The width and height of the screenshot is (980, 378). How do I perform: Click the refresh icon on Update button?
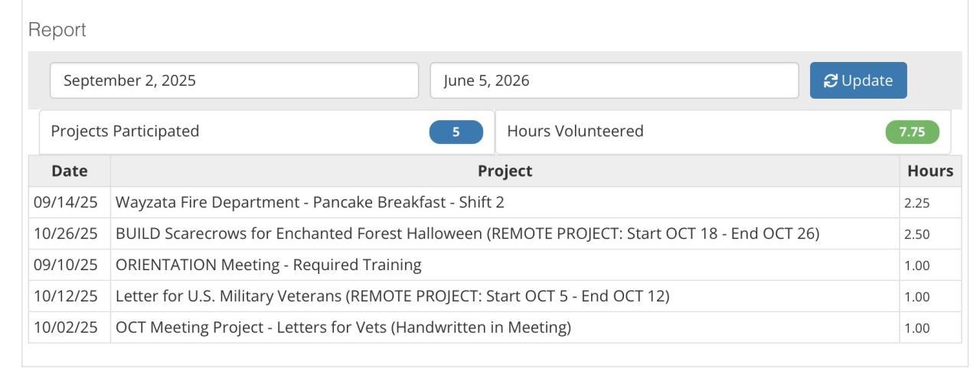(x=830, y=80)
